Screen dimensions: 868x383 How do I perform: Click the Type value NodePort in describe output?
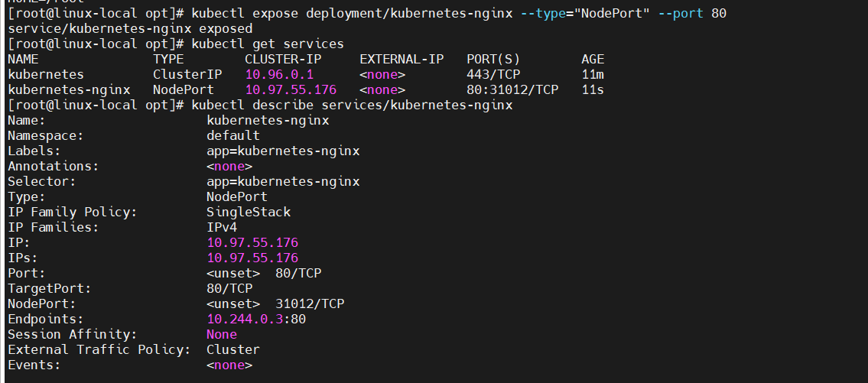[x=237, y=196]
